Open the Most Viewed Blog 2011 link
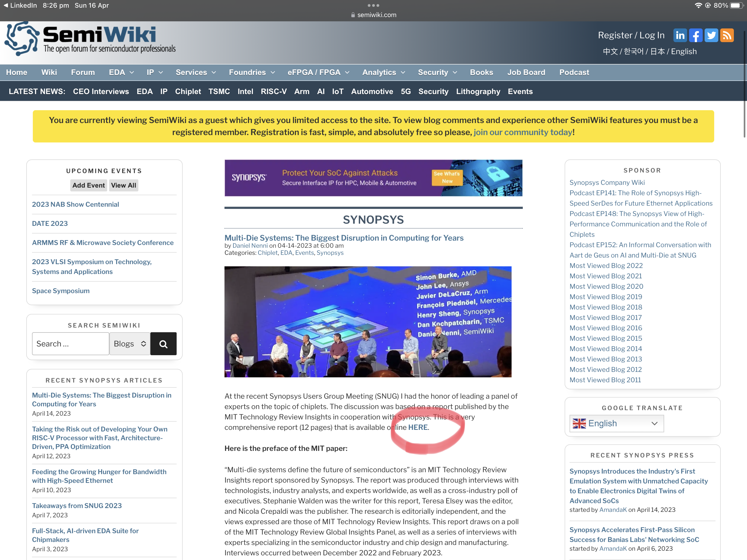747x560 pixels. coord(605,380)
